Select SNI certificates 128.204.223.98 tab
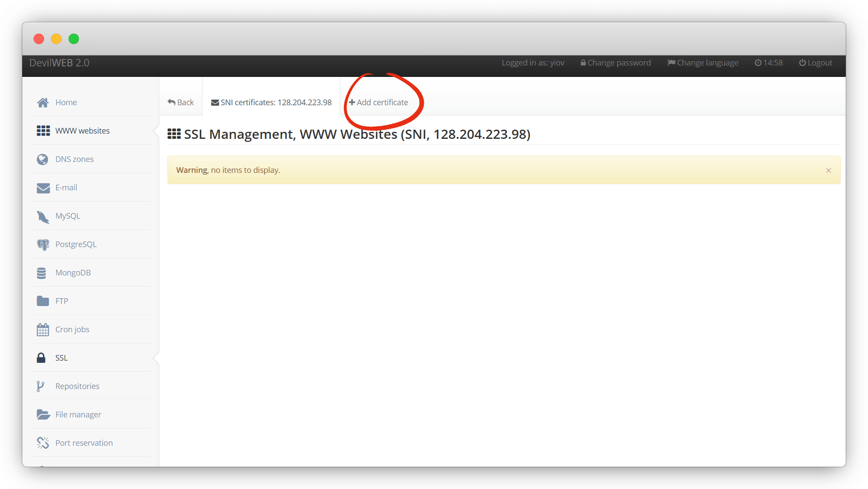Screen dimensions: 868x489 [271, 103]
